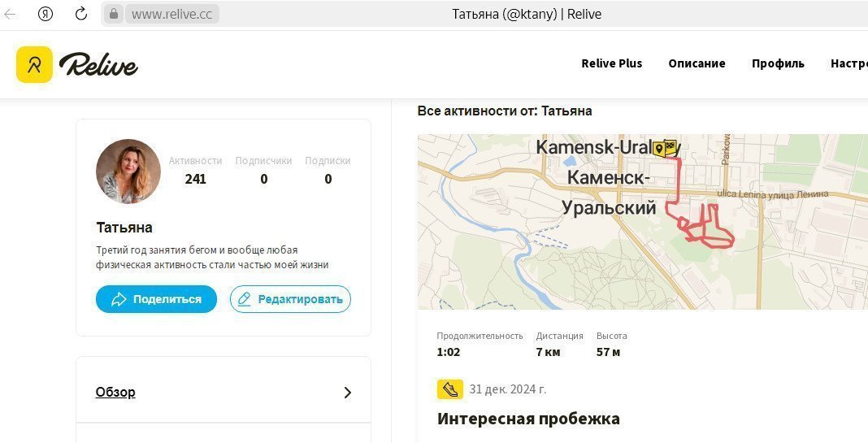Screen dimensions: 868x443
Task: Click the Высота value 57 м
Action: [x=608, y=352]
